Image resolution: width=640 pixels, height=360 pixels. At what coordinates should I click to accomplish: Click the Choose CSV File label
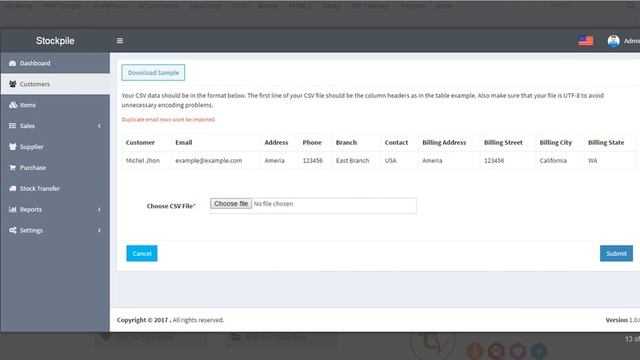click(171, 206)
